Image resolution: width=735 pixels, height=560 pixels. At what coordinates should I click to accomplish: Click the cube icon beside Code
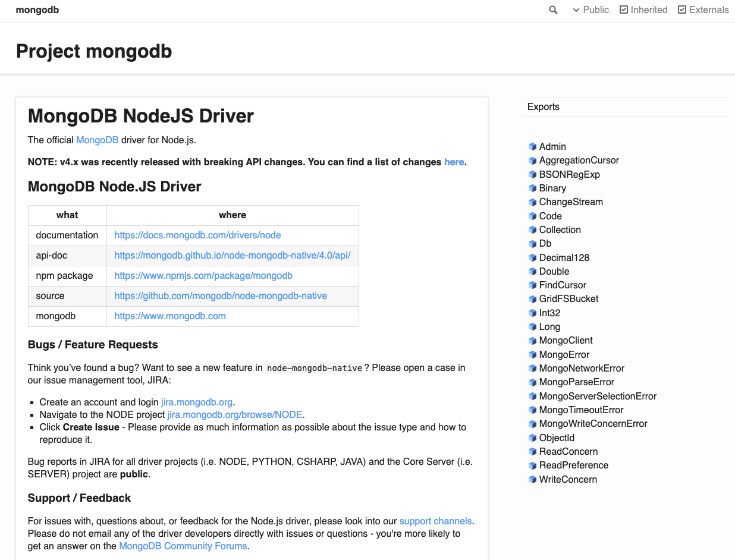coord(533,216)
